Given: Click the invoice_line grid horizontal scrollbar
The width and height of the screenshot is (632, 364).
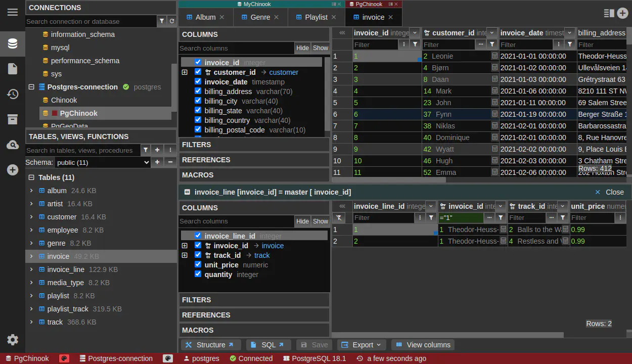Looking at the screenshot, I should 447,335.
